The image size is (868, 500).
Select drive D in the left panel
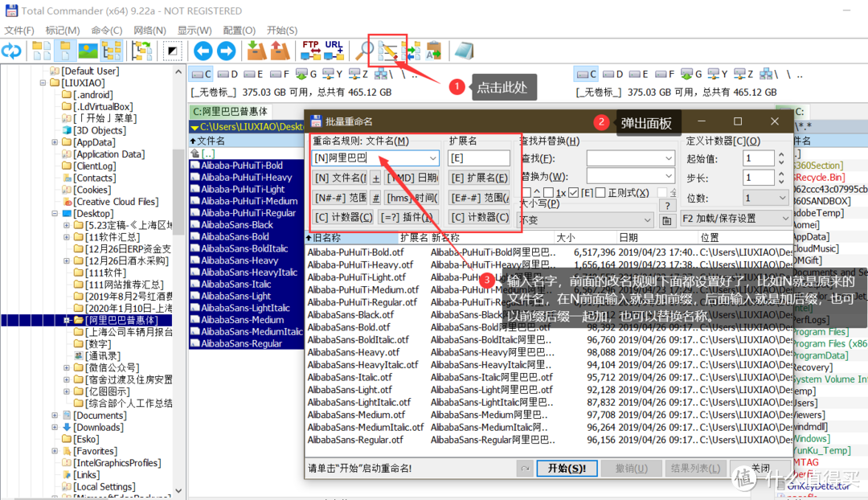pyautogui.click(x=227, y=74)
